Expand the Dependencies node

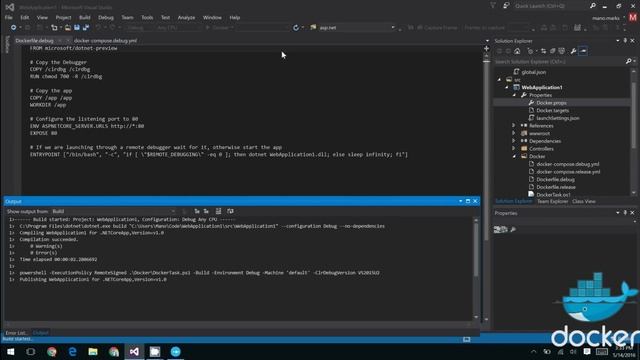pyautogui.click(x=514, y=141)
